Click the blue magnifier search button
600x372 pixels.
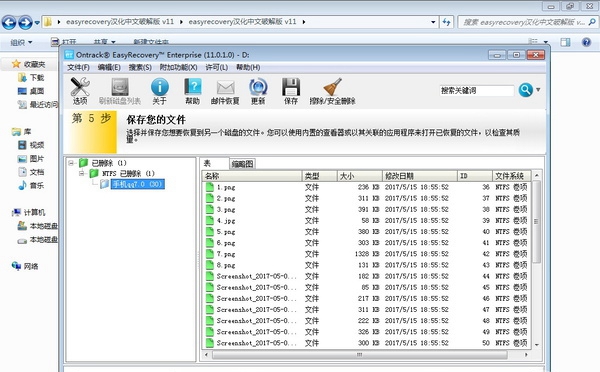[x=526, y=90]
